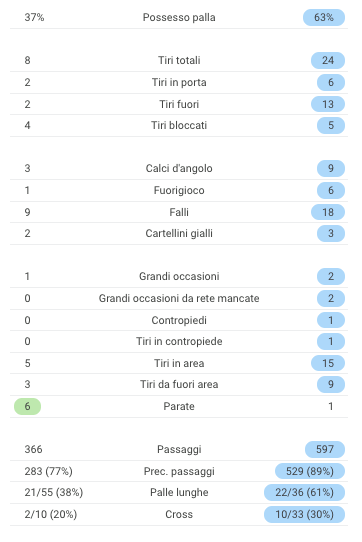Viewport: 362px width, 542px height.
Task: Click the green Parate badge showing 6
Action: pyautogui.click(x=27, y=406)
